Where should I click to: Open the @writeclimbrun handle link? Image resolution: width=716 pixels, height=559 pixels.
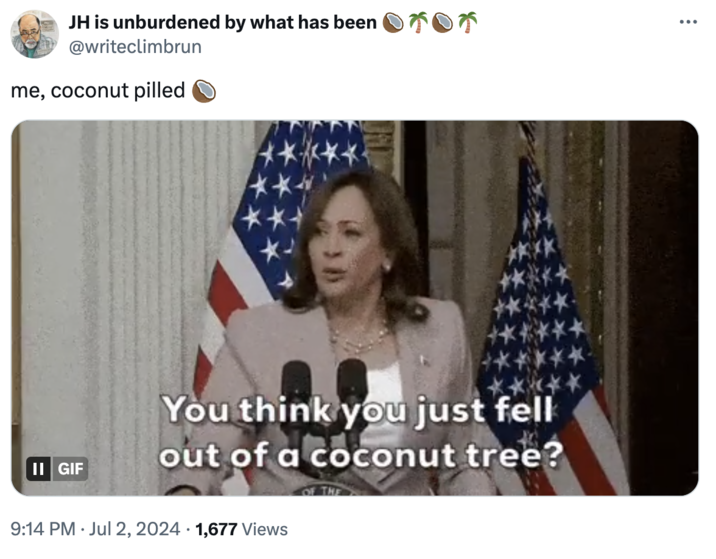[134, 46]
